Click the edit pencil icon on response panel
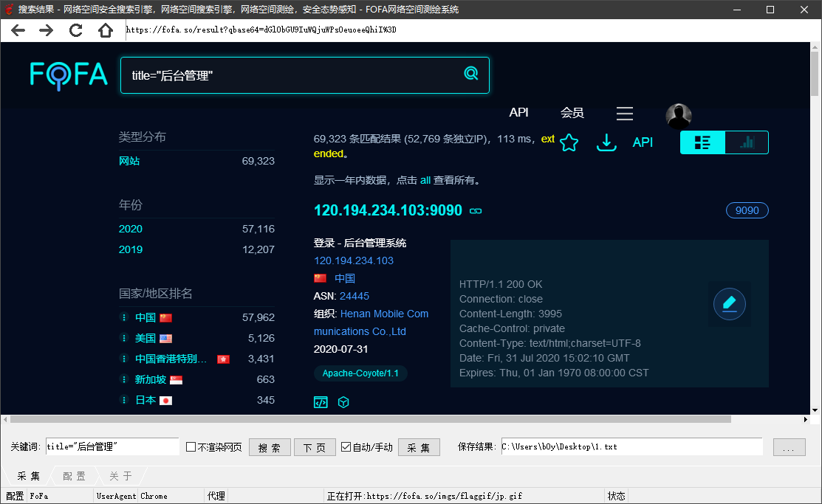822x504 pixels. pos(729,304)
